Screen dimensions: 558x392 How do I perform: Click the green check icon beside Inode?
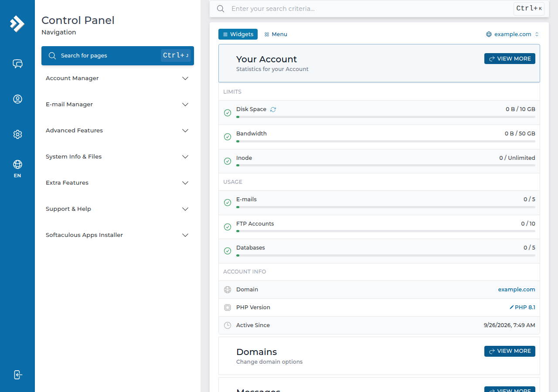pyautogui.click(x=228, y=161)
